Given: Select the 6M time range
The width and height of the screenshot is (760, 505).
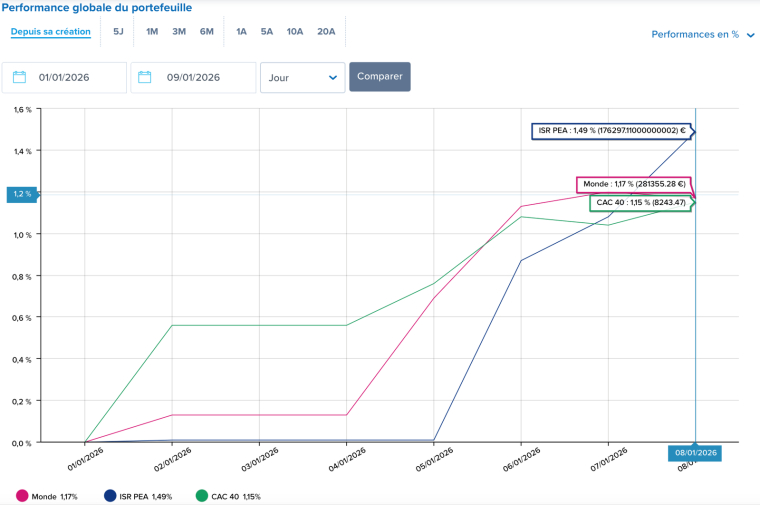Looking at the screenshot, I should [x=206, y=32].
